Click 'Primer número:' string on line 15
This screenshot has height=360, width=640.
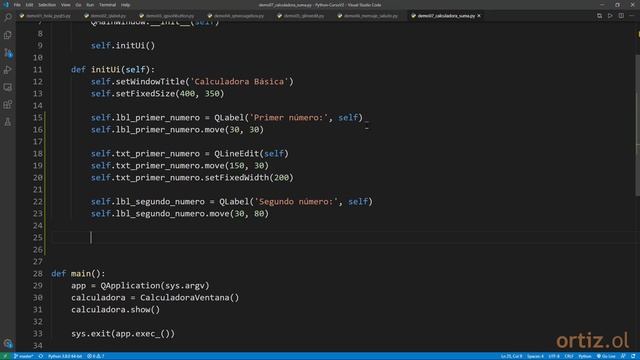coord(289,118)
